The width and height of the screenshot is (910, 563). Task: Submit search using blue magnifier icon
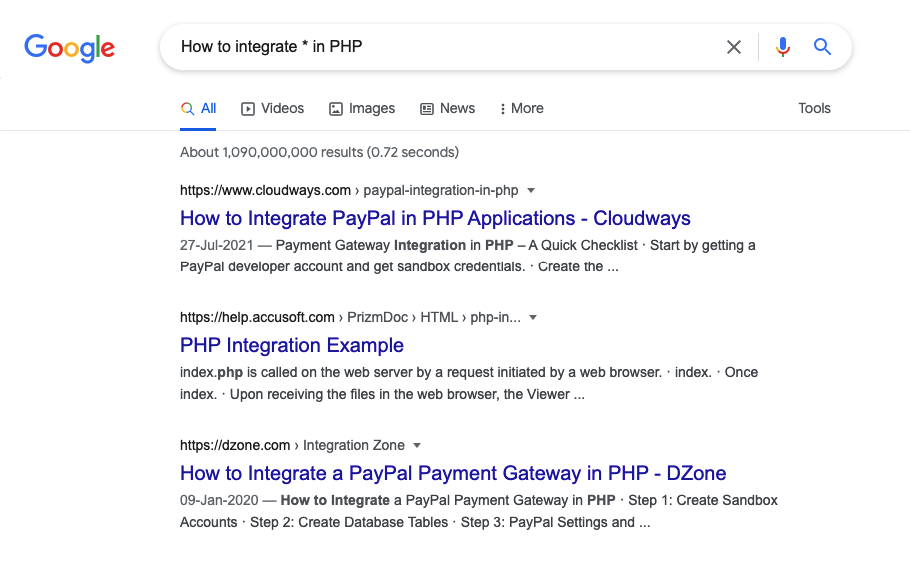coord(822,46)
